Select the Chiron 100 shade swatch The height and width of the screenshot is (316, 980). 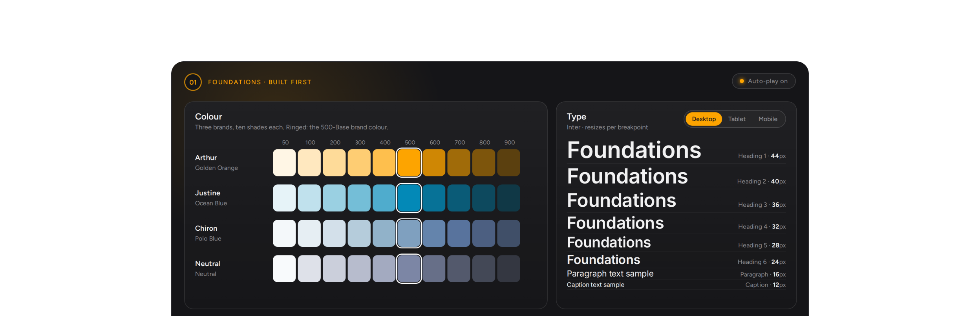pyautogui.click(x=309, y=233)
